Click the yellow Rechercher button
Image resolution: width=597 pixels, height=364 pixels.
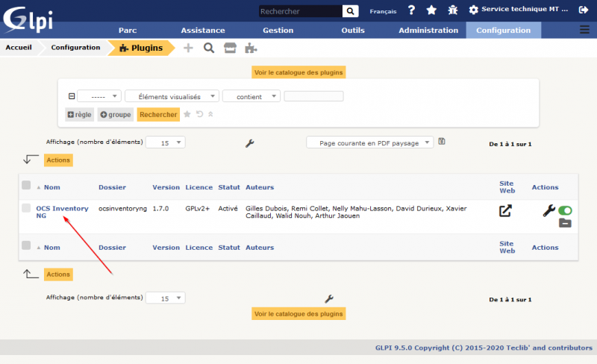click(158, 114)
